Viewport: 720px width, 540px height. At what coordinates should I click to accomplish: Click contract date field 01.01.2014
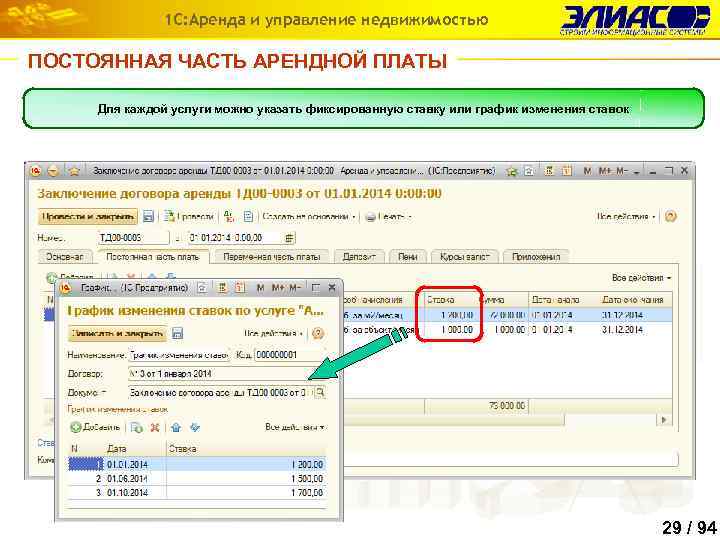235,238
